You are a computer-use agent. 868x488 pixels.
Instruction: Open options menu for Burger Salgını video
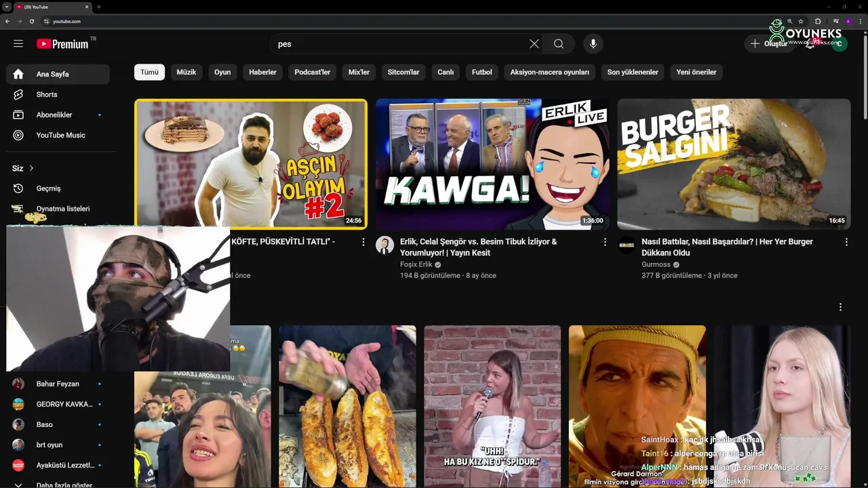coord(846,242)
